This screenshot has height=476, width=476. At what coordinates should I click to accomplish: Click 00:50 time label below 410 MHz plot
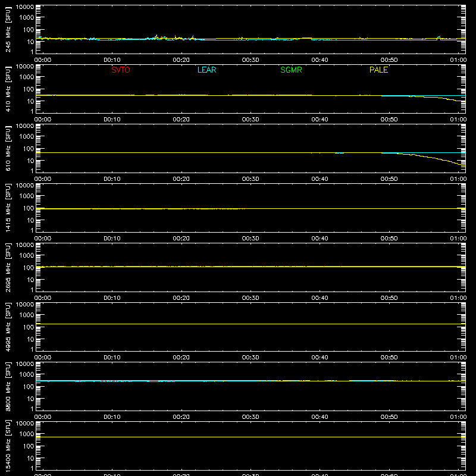(x=389, y=120)
